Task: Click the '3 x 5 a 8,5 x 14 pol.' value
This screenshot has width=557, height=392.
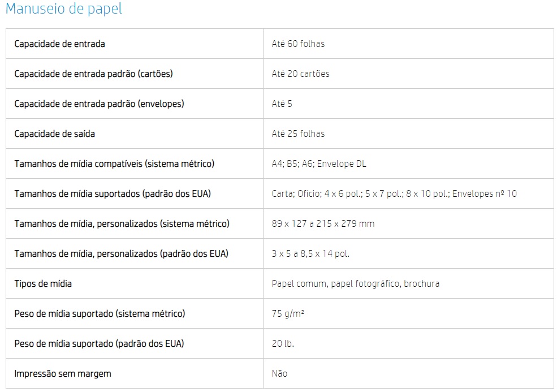Action: point(310,254)
